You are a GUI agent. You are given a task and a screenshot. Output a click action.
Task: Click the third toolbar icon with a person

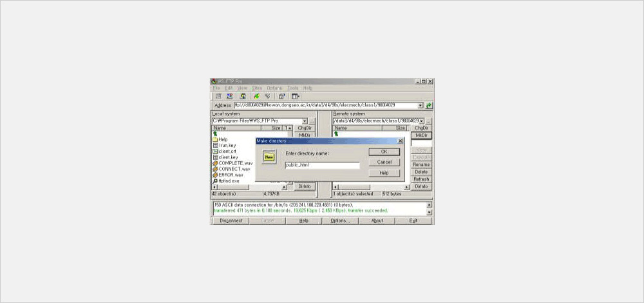pos(243,96)
